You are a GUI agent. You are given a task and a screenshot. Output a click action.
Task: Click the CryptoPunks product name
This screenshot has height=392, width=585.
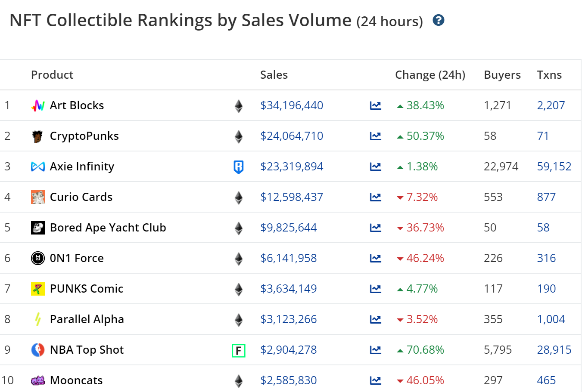tap(84, 136)
